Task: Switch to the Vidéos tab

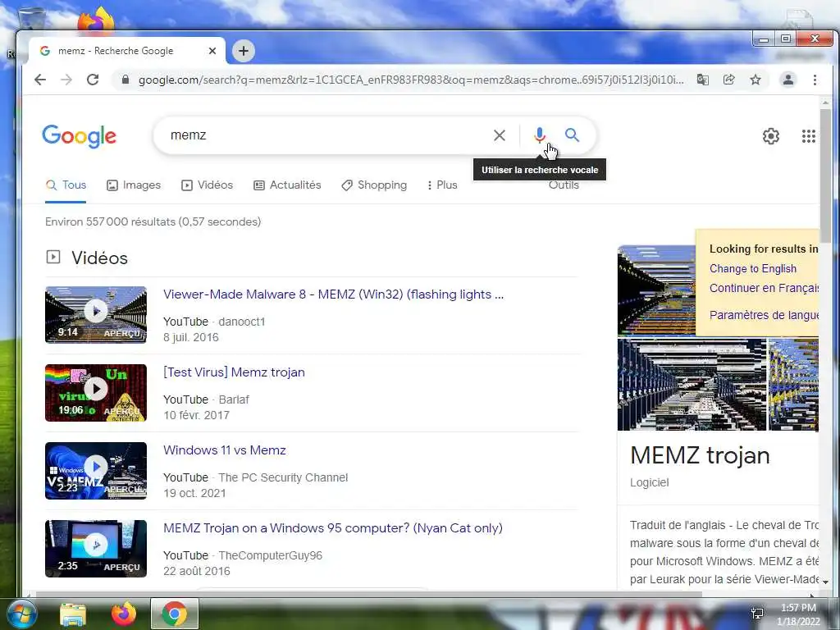Action: 208,185
